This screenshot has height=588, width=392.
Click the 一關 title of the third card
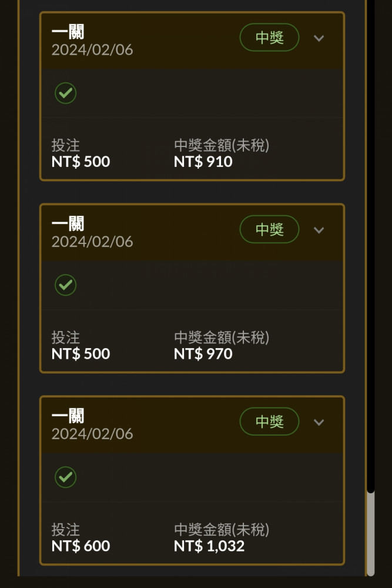68,416
